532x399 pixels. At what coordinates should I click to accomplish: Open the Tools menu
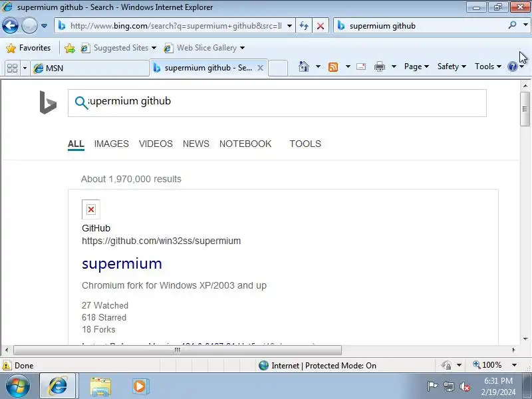pos(487,66)
